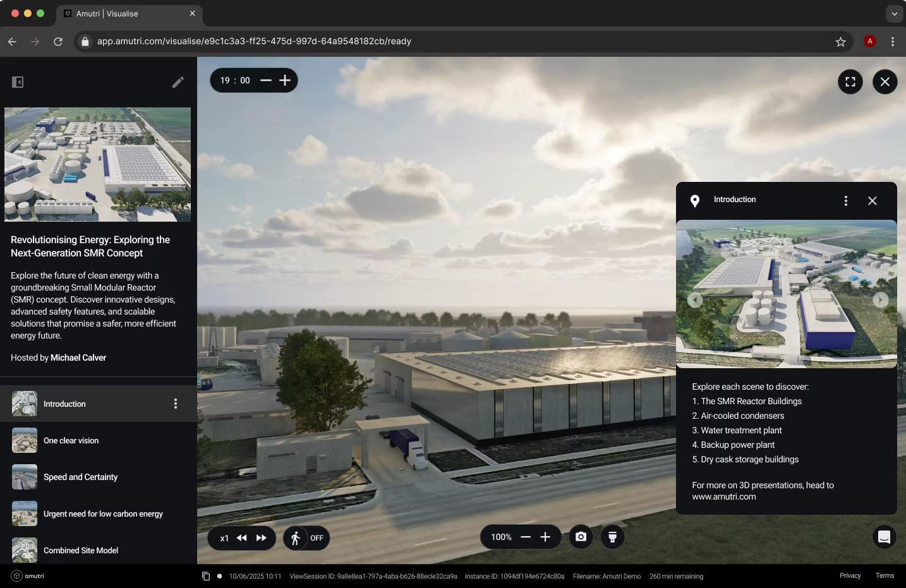Zoom out with the minus button
906x588 pixels.
[x=526, y=537]
